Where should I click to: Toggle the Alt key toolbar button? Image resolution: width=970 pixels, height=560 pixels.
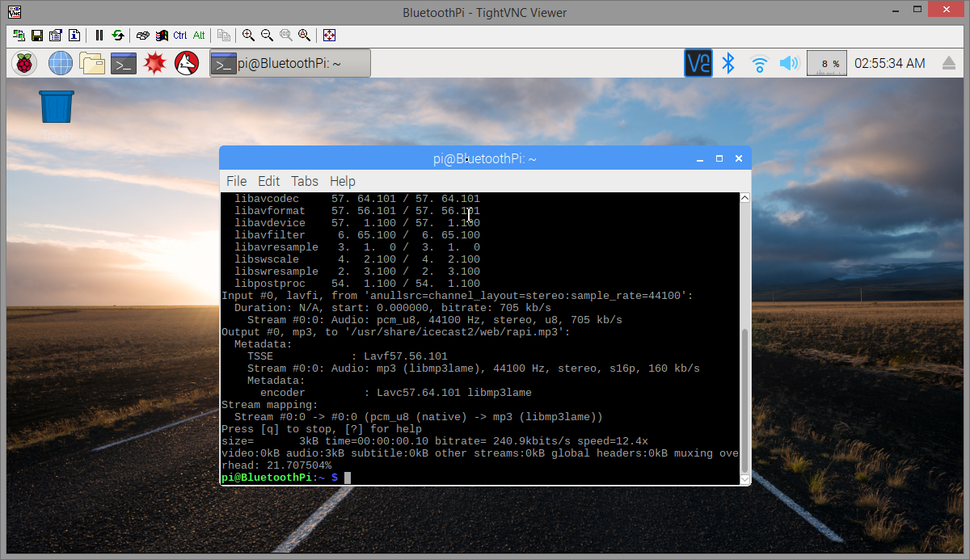click(199, 36)
